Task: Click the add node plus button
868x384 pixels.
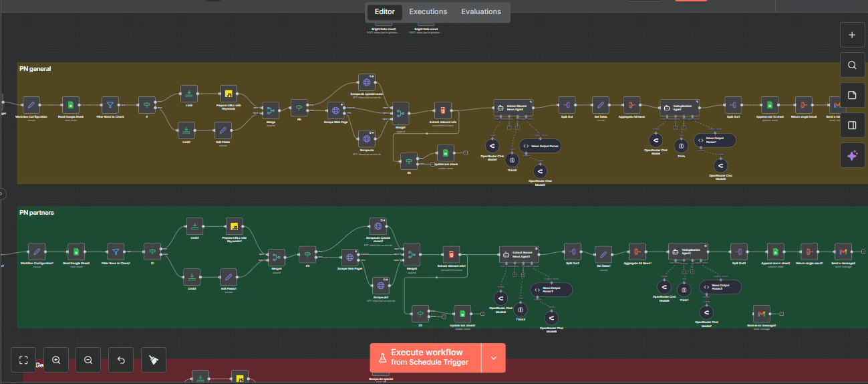Action: click(x=851, y=35)
